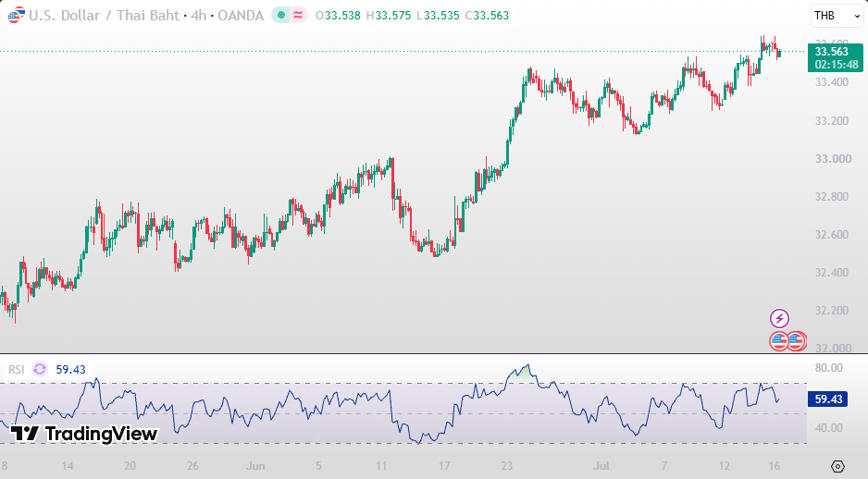This screenshot has height=479, width=868.
Task: Click the date label 23 on time axis
Action: tap(507, 466)
